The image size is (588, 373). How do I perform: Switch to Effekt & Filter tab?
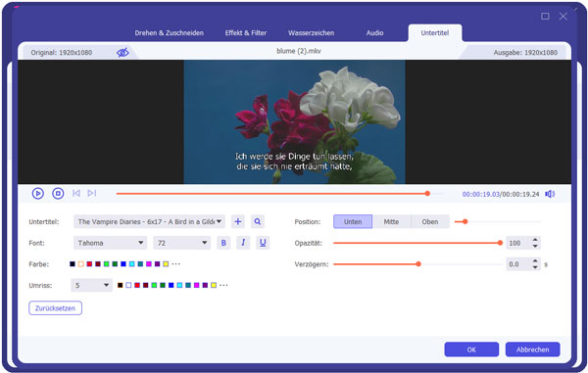(246, 33)
